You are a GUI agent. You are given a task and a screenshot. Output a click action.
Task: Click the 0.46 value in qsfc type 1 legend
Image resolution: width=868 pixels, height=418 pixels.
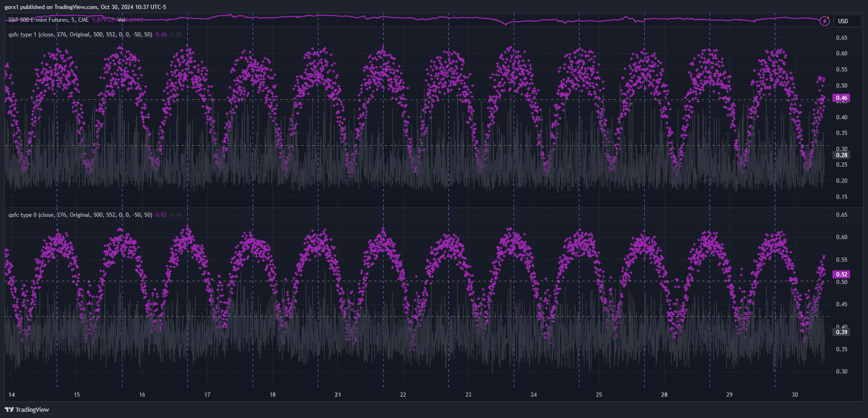pos(161,35)
